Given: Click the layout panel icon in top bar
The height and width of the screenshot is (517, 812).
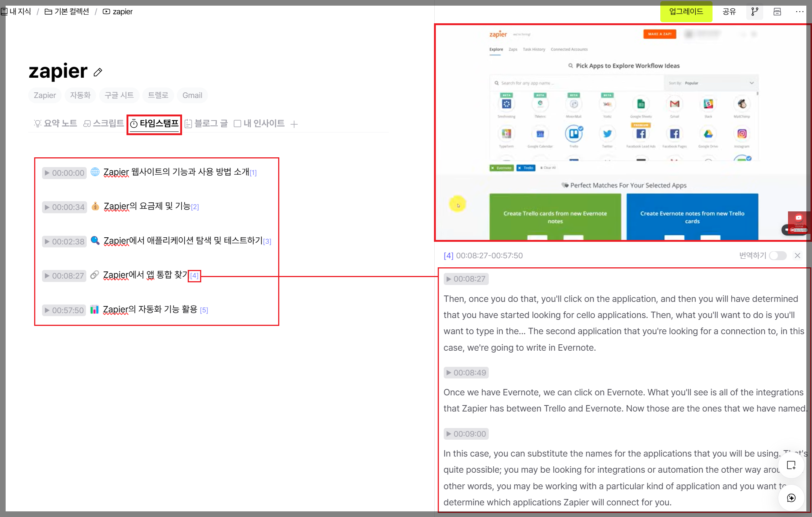Looking at the screenshot, I should click(777, 12).
